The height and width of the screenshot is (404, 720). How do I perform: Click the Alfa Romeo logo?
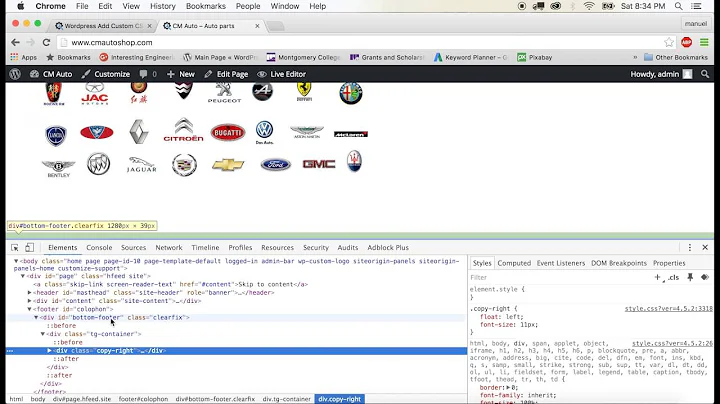click(x=351, y=93)
